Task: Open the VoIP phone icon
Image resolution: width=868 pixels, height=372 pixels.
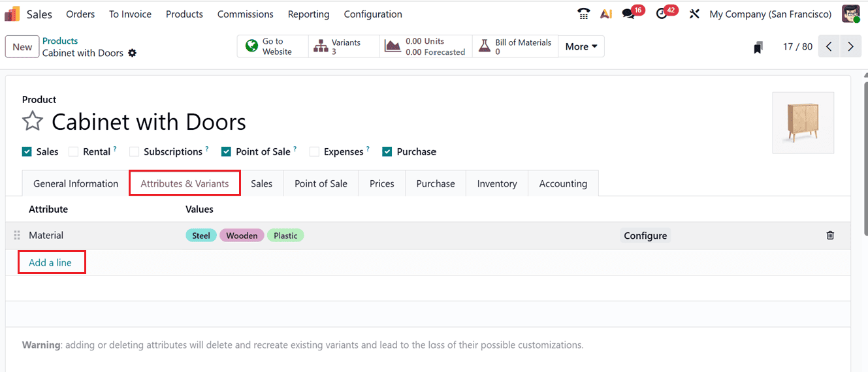Action: tap(583, 14)
